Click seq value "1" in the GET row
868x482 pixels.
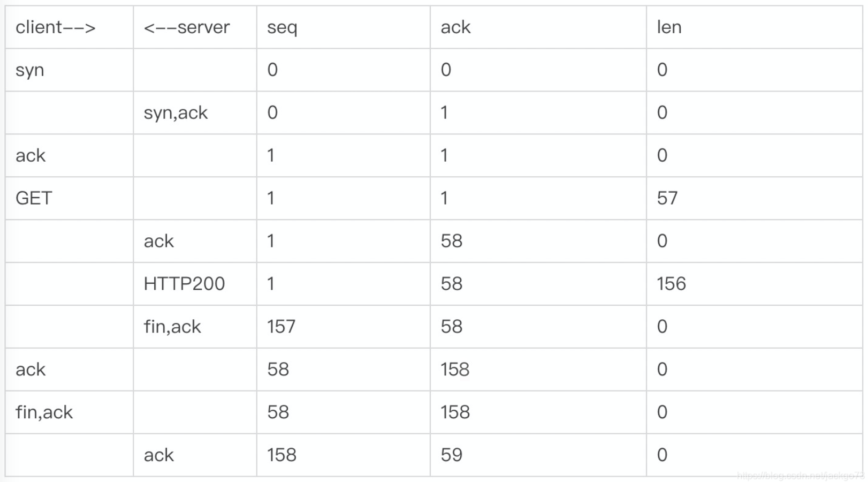(x=271, y=198)
